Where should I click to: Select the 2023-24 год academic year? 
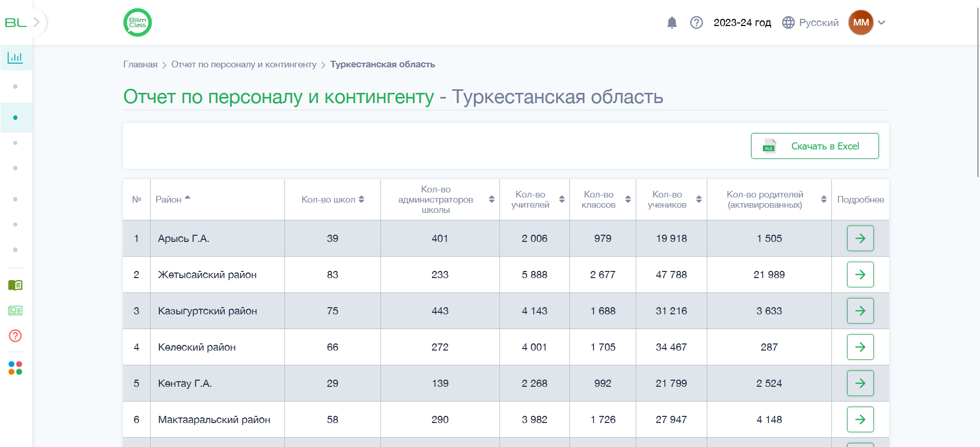coord(742,22)
